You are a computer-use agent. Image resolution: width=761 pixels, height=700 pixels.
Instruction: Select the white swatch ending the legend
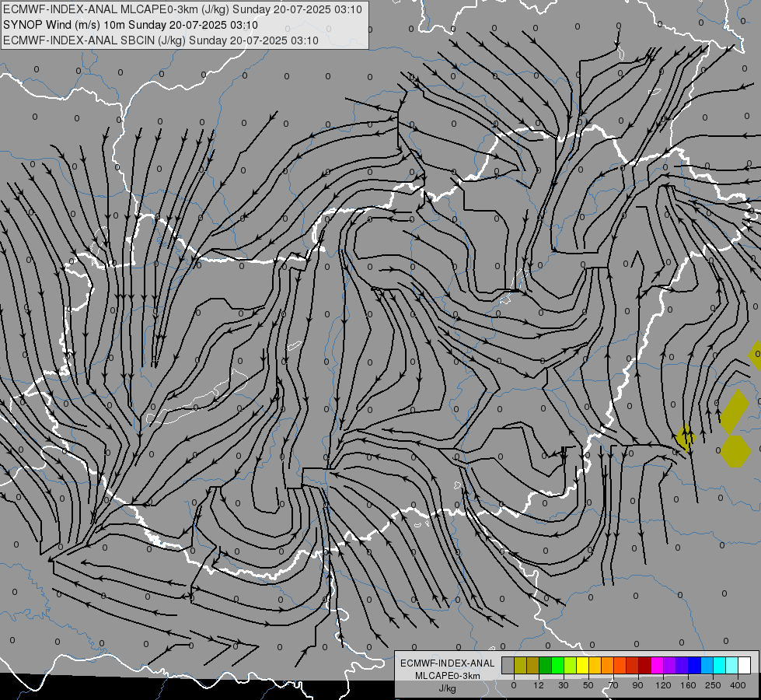tap(744, 665)
